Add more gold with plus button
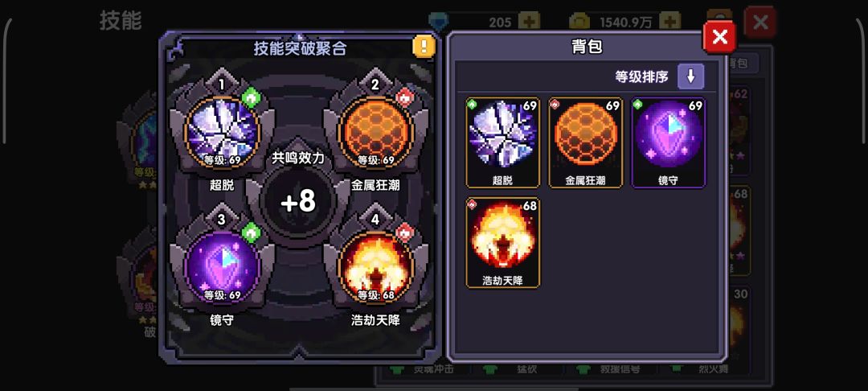868x391 pixels. (x=669, y=23)
